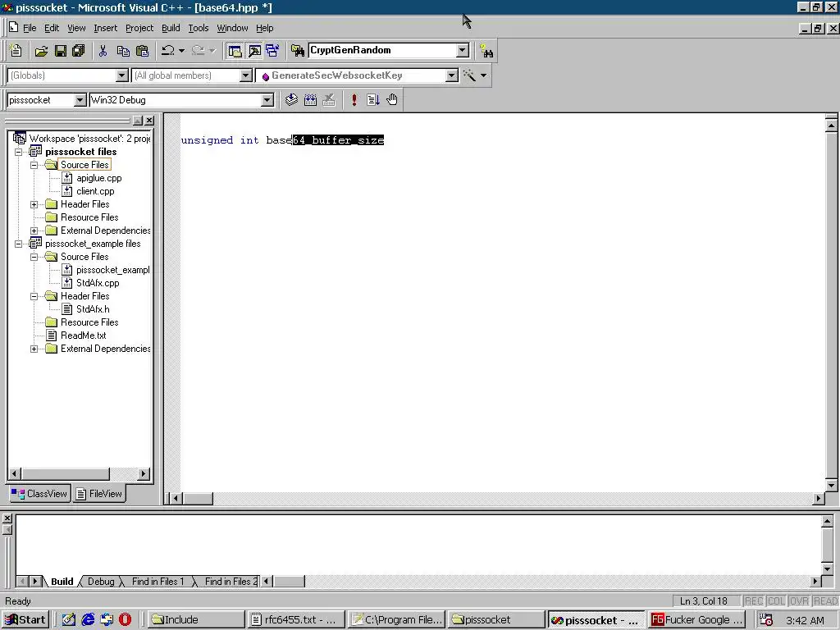Open the WizardBar actions dropdown arrow
840x630 pixels.
(x=484, y=75)
